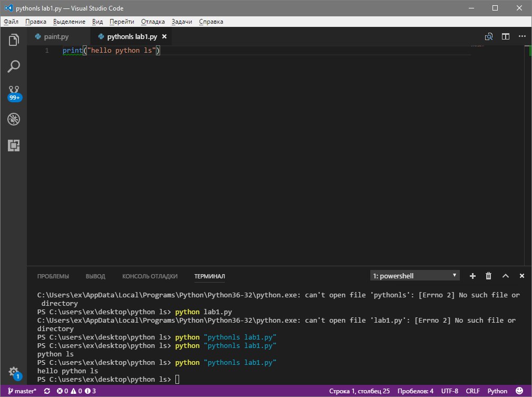Maximize terminal panel with the up chevron
Image resolution: width=532 pixels, height=397 pixels.
[505, 276]
